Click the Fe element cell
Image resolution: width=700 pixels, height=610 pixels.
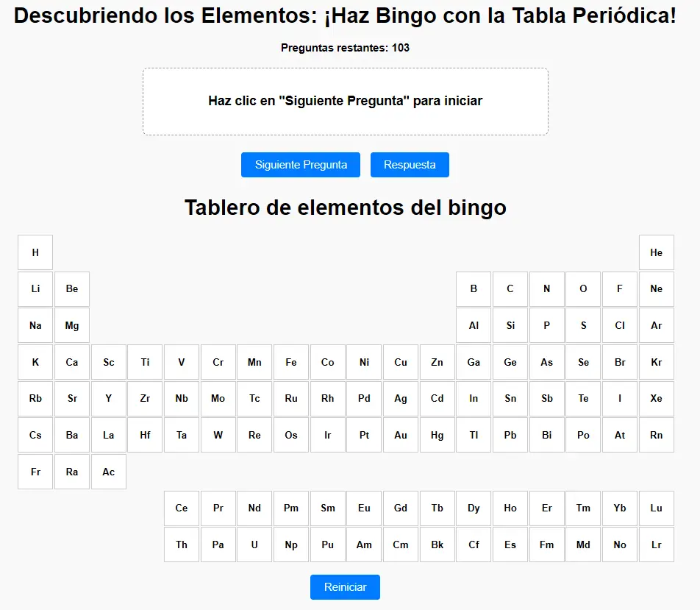pos(291,362)
